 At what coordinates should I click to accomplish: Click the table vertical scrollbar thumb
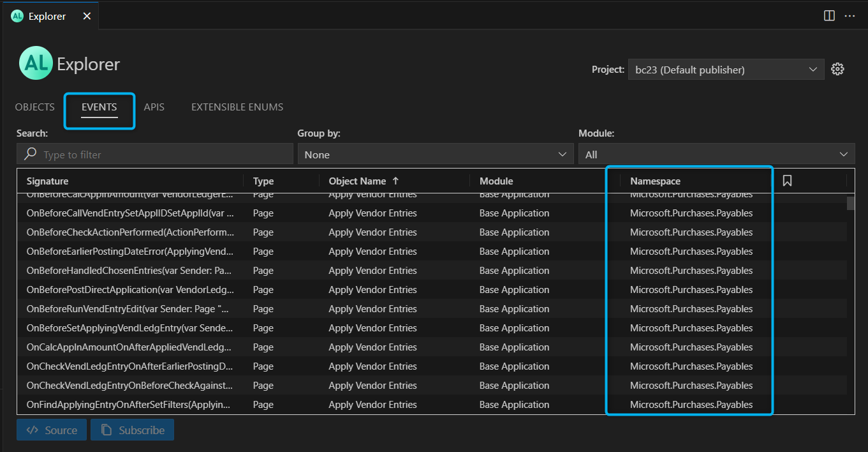(850, 203)
